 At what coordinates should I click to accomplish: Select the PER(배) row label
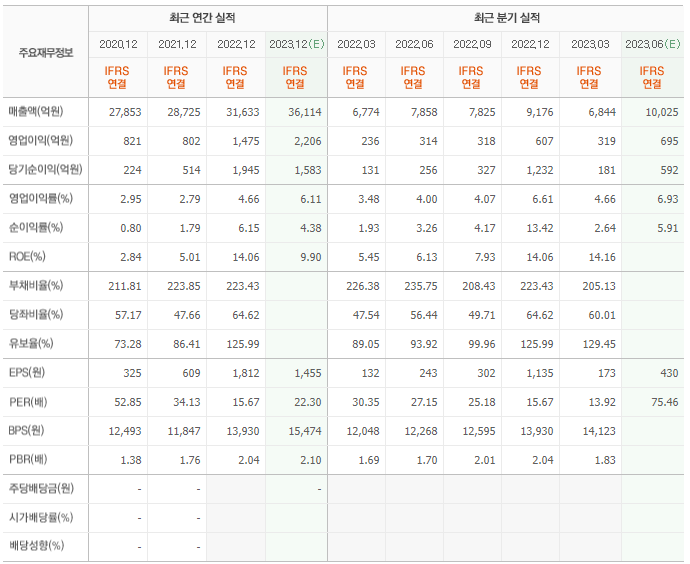tap(28, 402)
